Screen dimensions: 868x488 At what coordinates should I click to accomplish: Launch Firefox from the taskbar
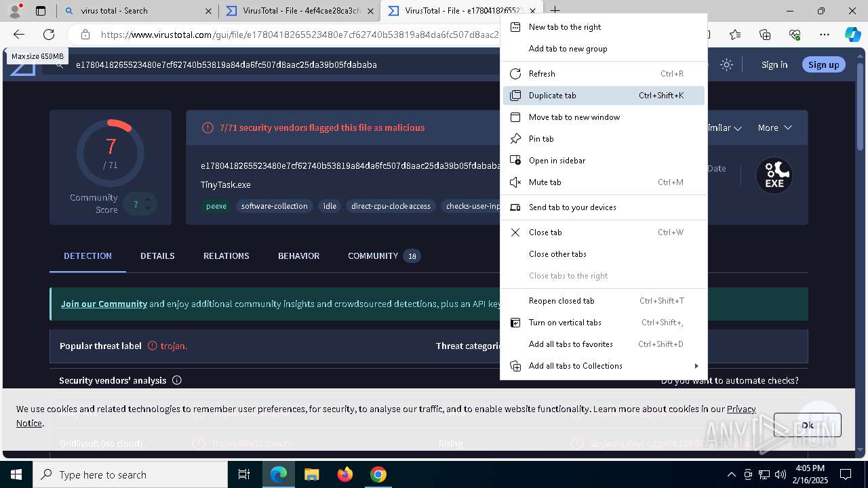pyautogui.click(x=345, y=474)
